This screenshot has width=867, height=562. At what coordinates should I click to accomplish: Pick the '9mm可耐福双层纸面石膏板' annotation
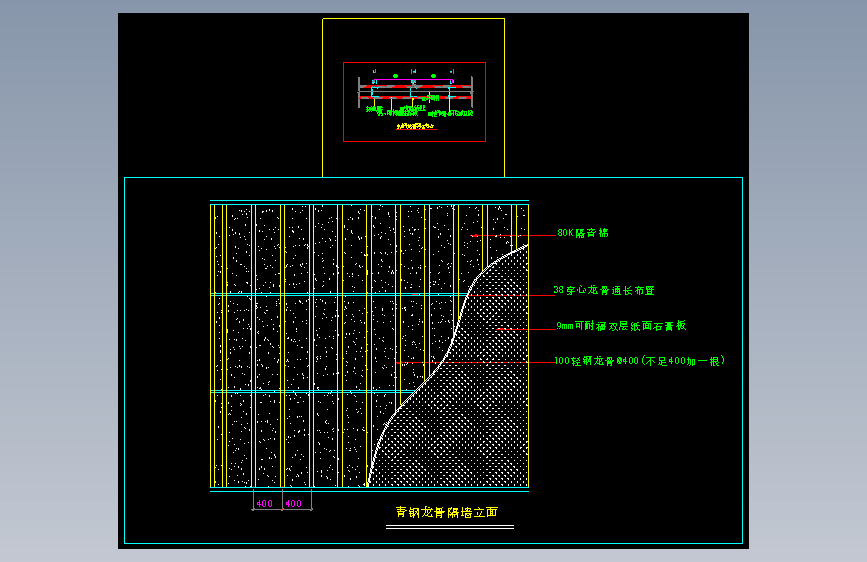click(621, 326)
